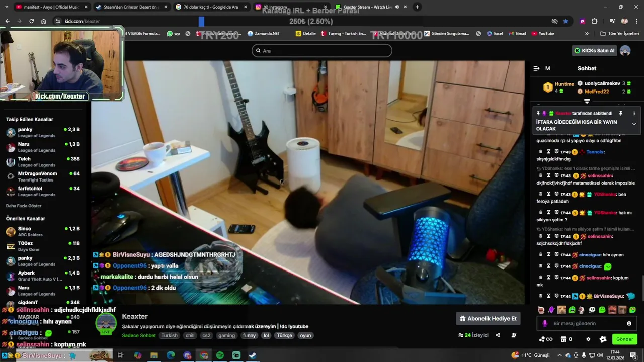Unpin the pinned chat message
Screen dimensions: 644x362
tap(620, 114)
